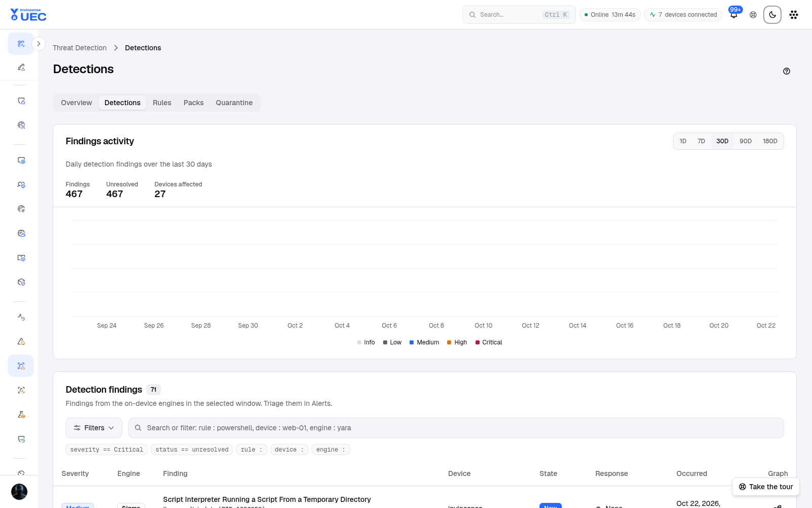The width and height of the screenshot is (812, 508).
Task: Open the fingerprint-with-hash sidebar icon
Action: click(x=21, y=209)
